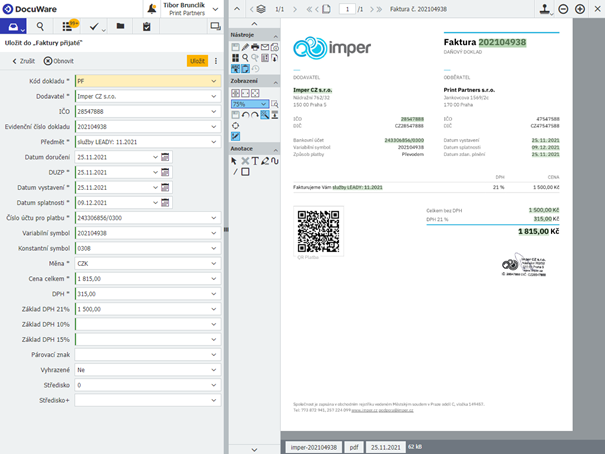Open calendar for Datum doručení
The width and height of the screenshot is (605, 454).
[x=165, y=157]
